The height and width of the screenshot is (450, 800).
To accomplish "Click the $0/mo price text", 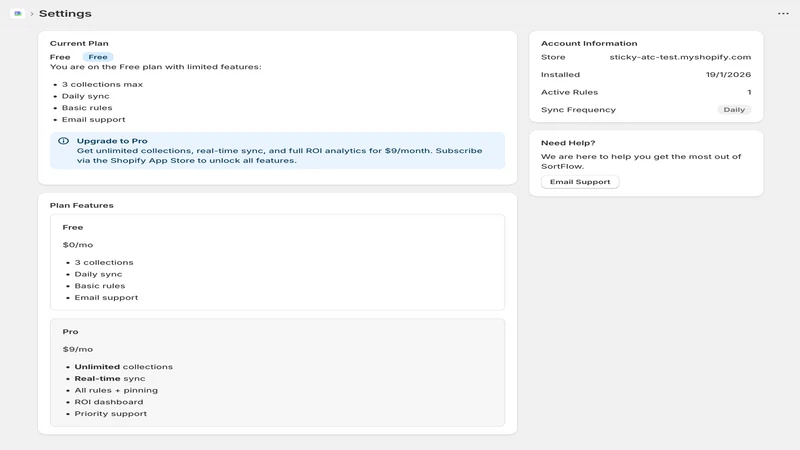I will tap(78, 245).
